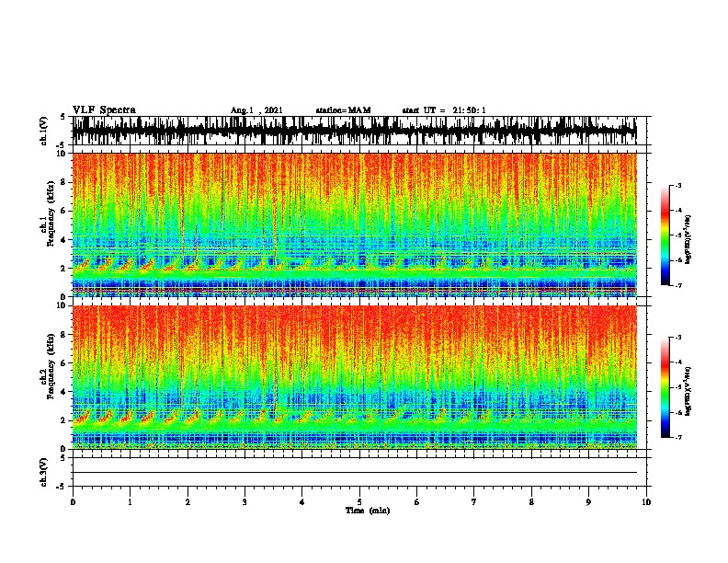728x563 pixels.
Task: Click inside the ch.2 spectrogram panel
Action: tap(355, 377)
